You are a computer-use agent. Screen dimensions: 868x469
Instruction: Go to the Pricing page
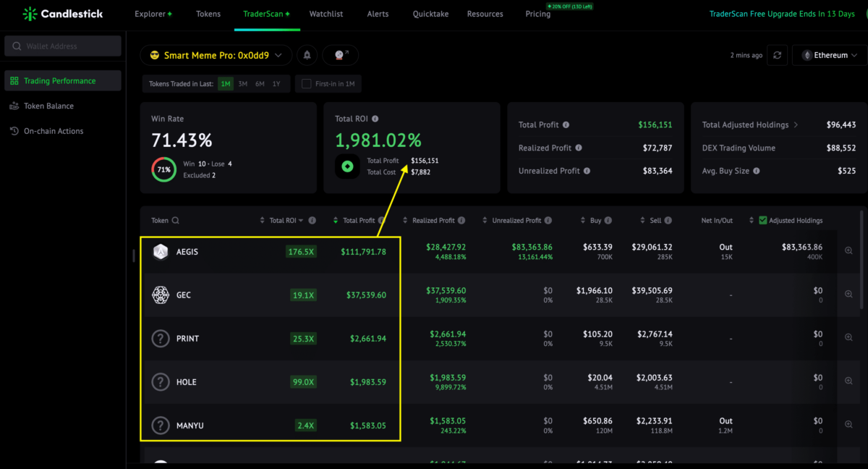[538, 14]
